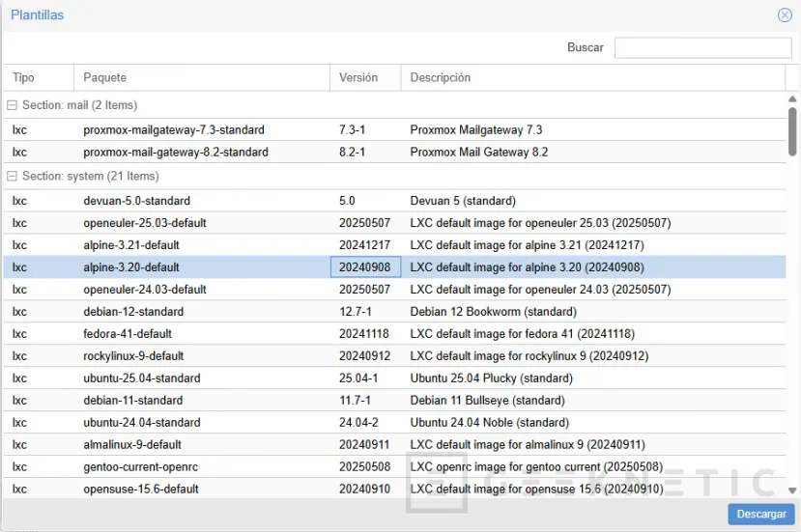Viewport: 801px width, 532px height.
Task: Sort by the Versión column header
Action: point(365,77)
